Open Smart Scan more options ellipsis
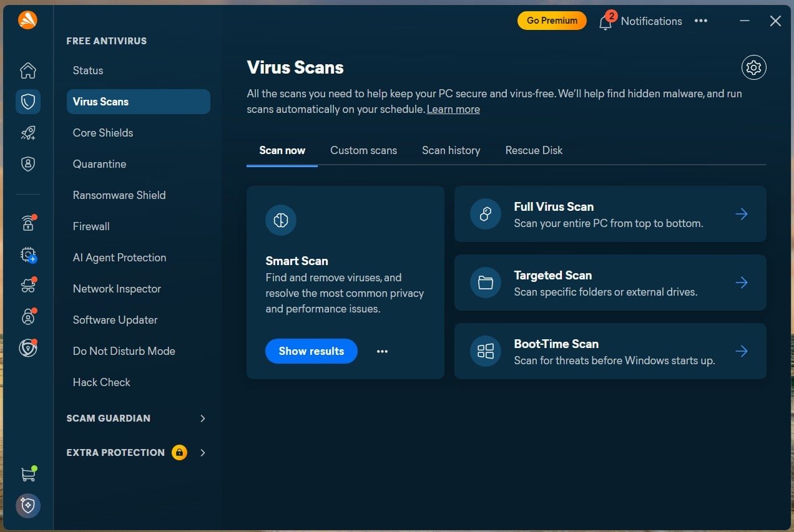 383,351
